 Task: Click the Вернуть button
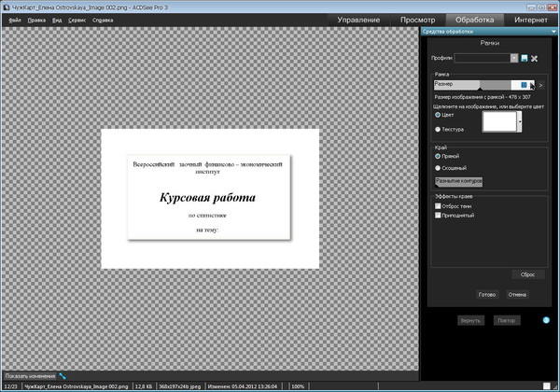(470, 320)
